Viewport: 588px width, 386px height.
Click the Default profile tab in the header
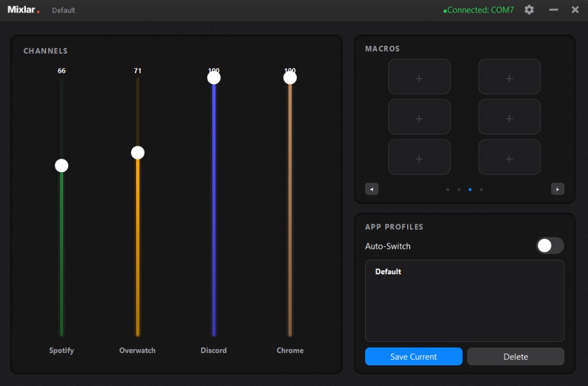click(x=63, y=10)
